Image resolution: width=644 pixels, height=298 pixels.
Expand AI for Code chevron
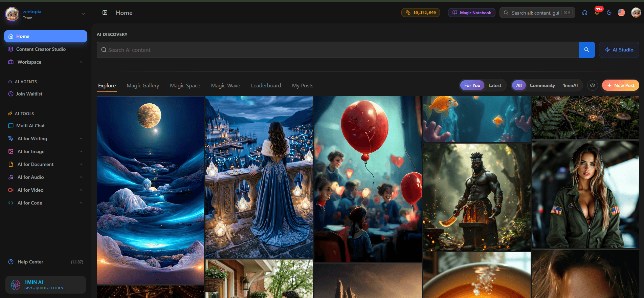81,203
